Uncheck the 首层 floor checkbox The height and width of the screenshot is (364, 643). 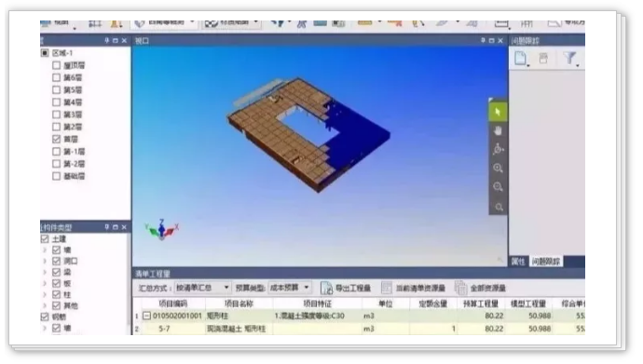tap(56, 140)
